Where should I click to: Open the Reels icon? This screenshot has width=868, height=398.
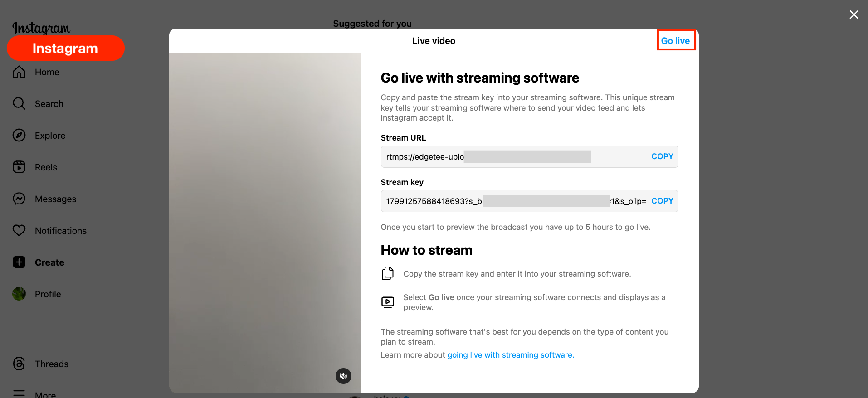(19, 167)
